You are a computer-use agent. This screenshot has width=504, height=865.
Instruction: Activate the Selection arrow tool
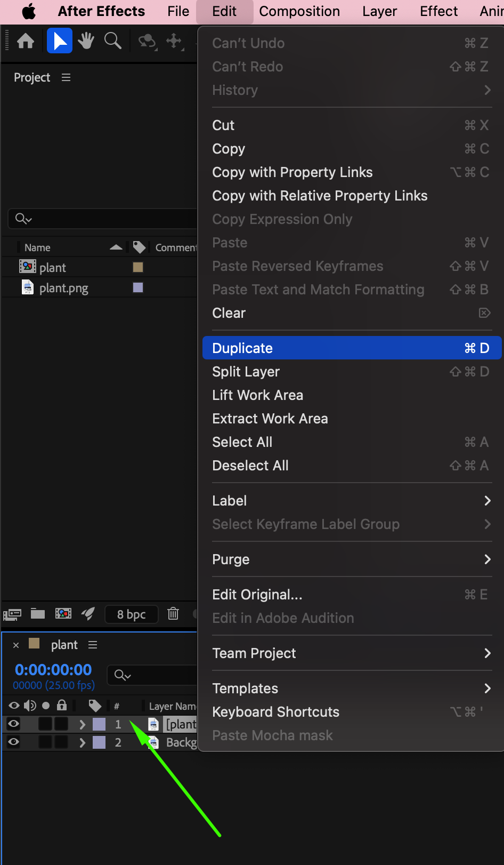(x=60, y=41)
